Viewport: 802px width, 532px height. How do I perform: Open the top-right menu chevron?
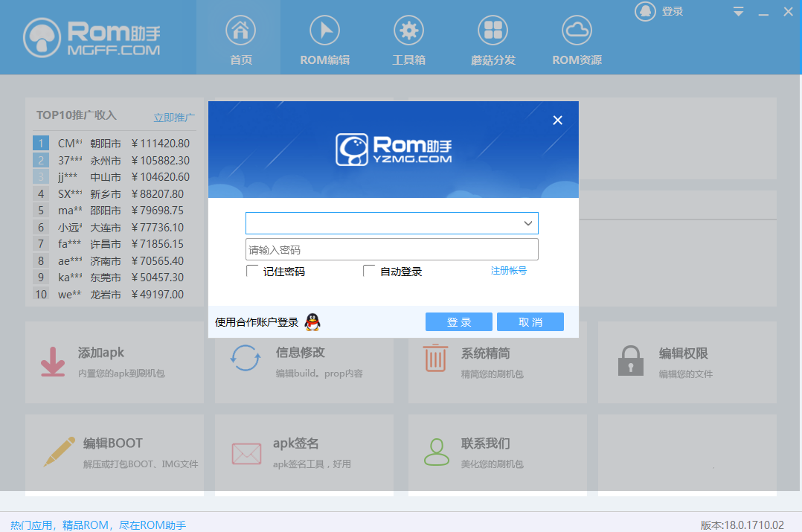point(738,11)
